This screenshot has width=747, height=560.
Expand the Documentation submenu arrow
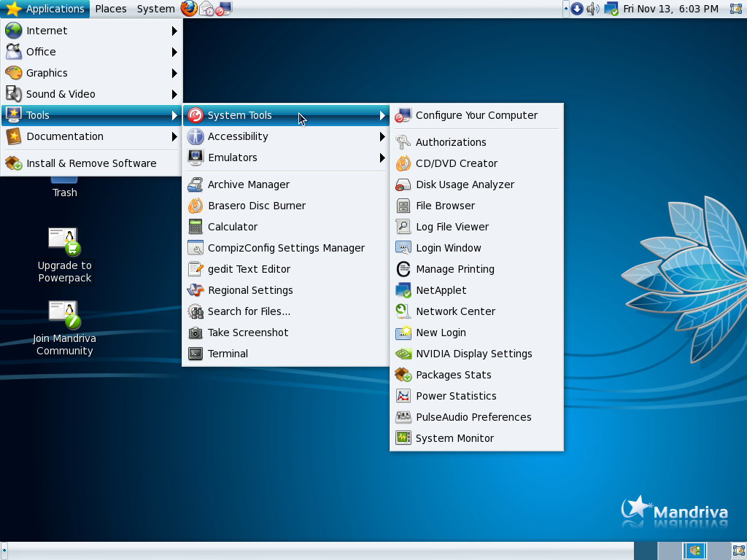[x=174, y=136]
